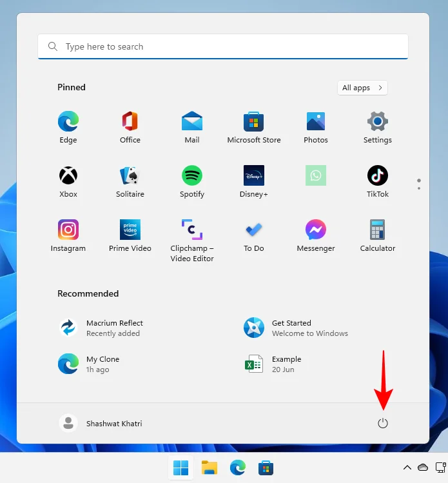Open the Shashwat Khatri user account

101,423
